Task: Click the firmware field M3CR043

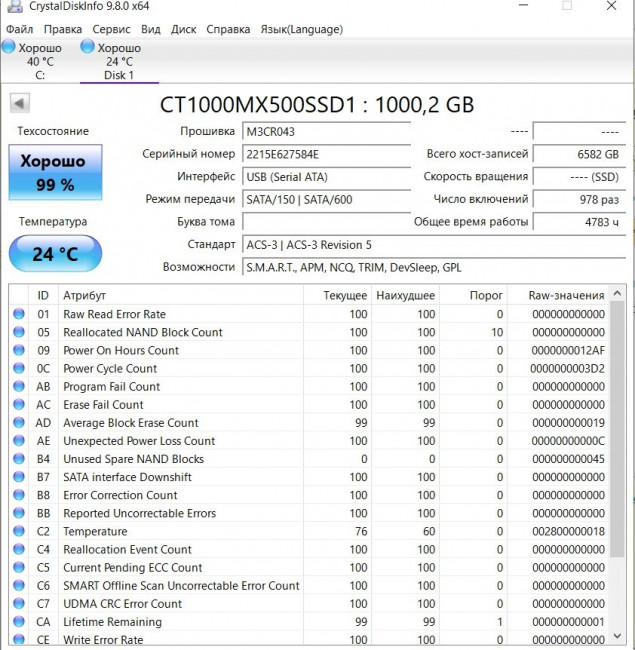Action: pos(326,132)
